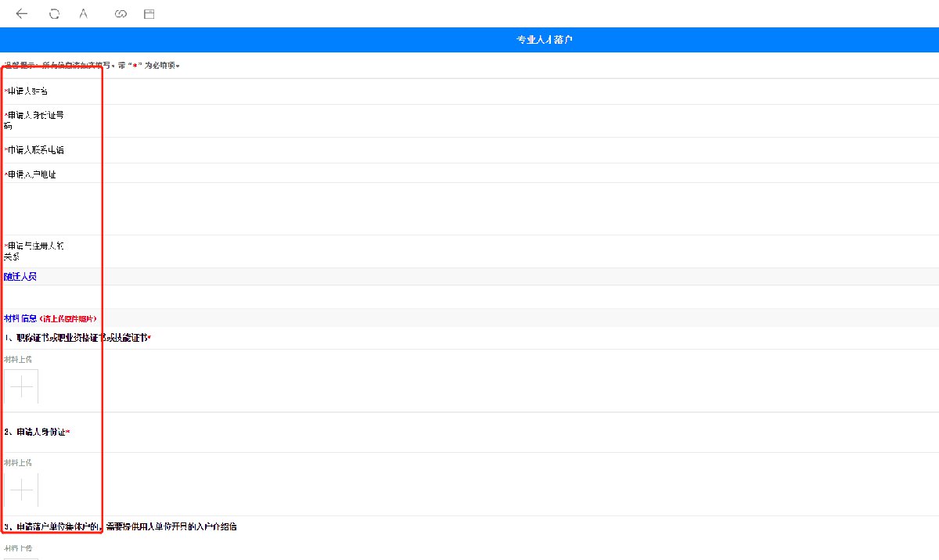939x560 pixels.
Task: Click the plus upload box for 申请人身份证
Action: (x=21, y=490)
